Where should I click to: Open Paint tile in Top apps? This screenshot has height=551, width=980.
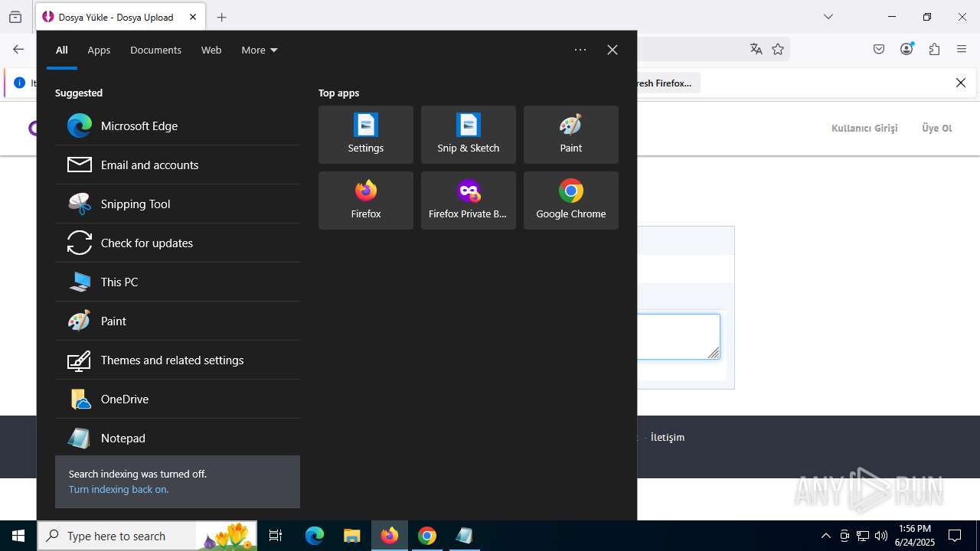571,135
